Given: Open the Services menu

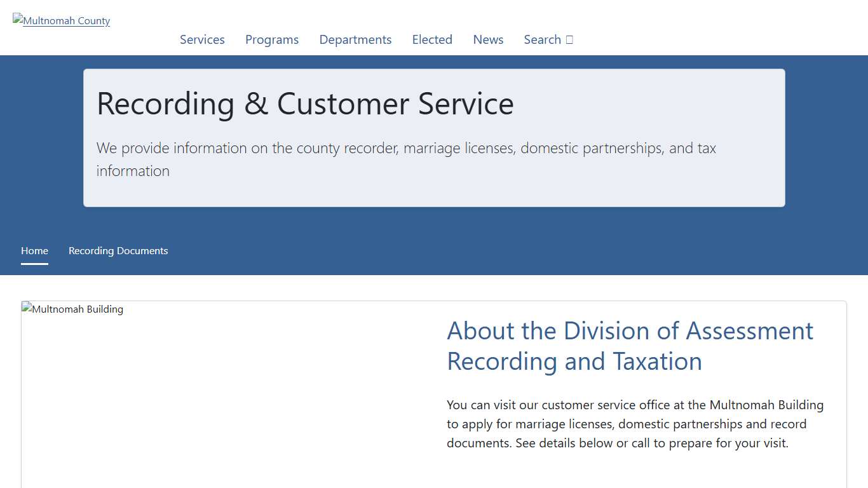Looking at the screenshot, I should click(x=202, y=39).
